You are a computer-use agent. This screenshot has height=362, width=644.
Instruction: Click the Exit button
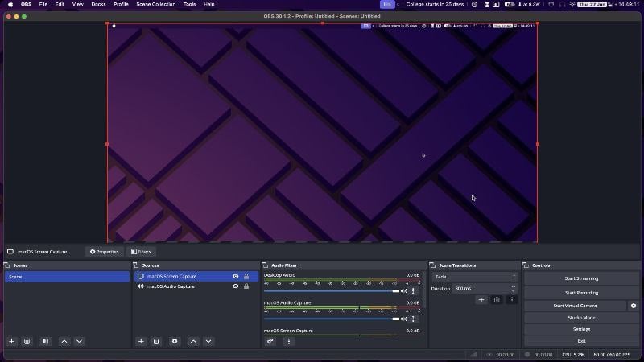pyautogui.click(x=581, y=341)
